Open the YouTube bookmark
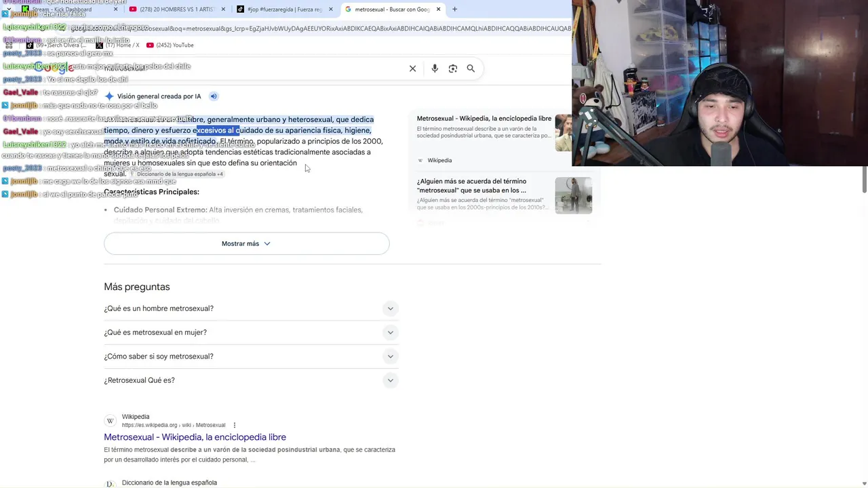868x488 pixels. tap(170, 45)
